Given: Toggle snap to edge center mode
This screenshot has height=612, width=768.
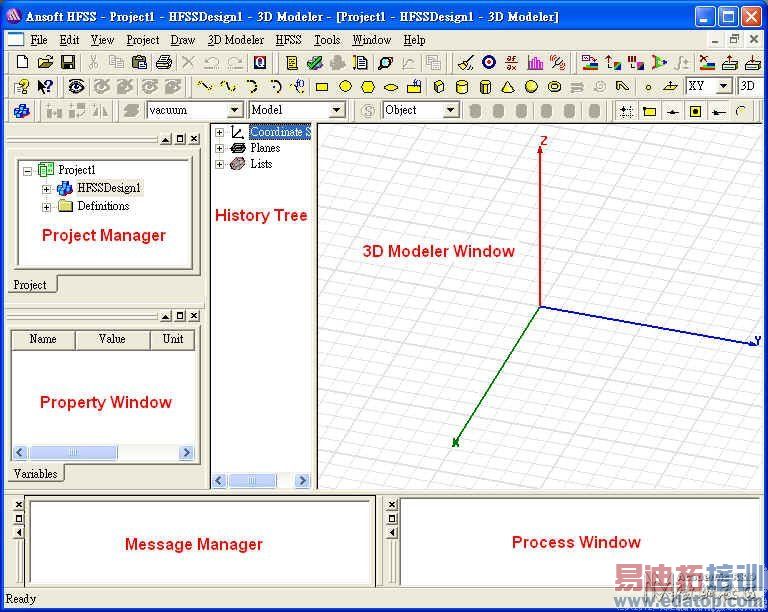Looking at the screenshot, I should click(x=672, y=112).
